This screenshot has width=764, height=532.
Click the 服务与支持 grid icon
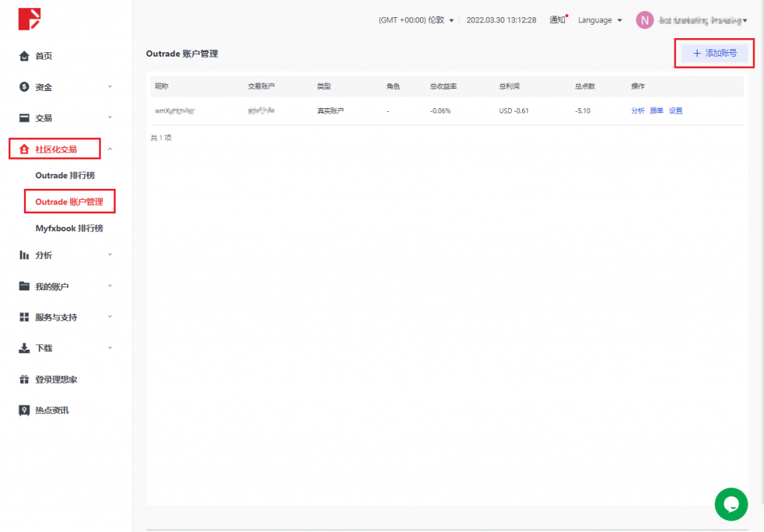pyautogui.click(x=24, y=317)
